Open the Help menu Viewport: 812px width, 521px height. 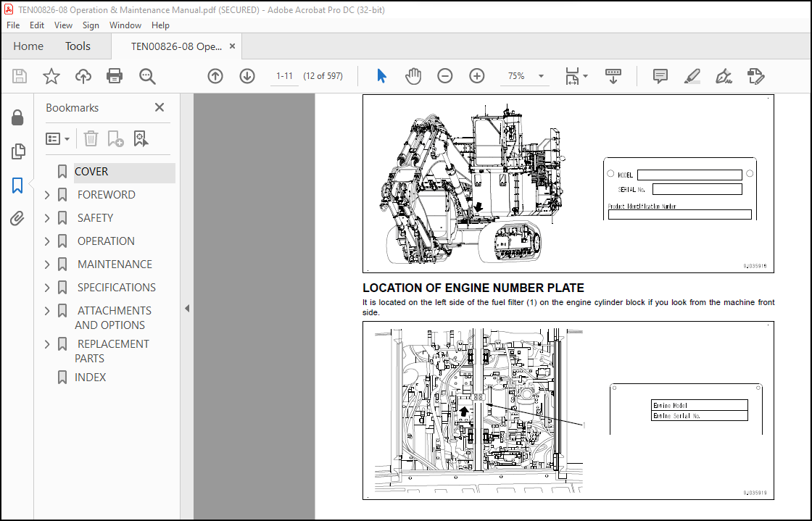160,25
